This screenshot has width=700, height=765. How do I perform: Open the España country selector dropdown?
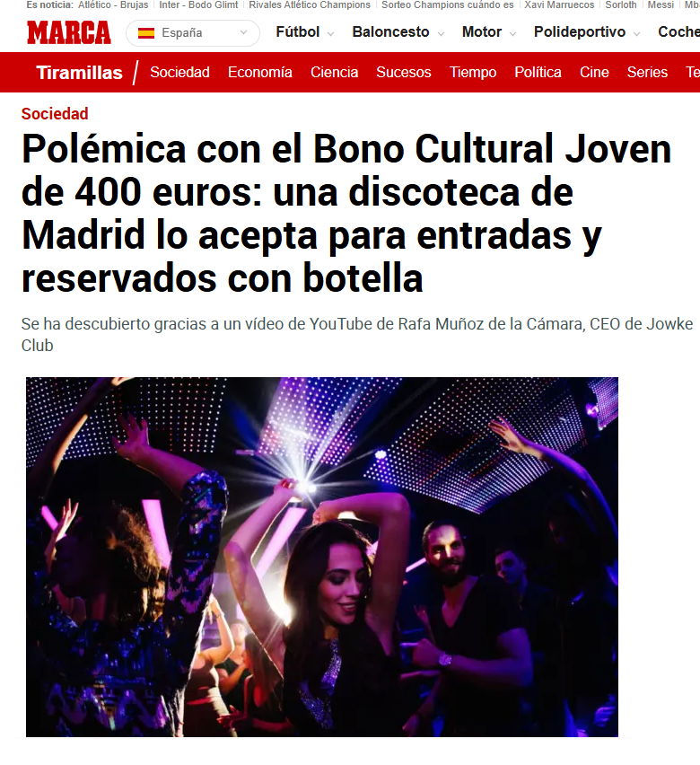click(193, 33)
